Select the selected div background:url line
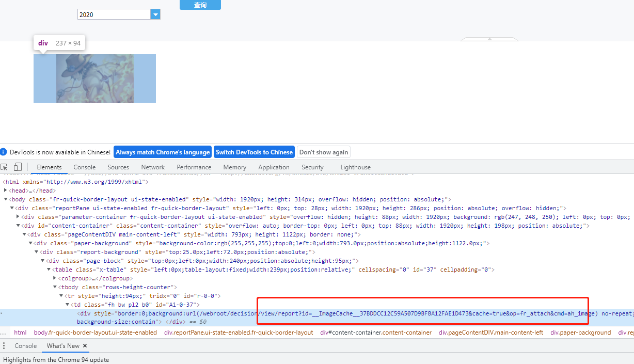 point(317,318)
